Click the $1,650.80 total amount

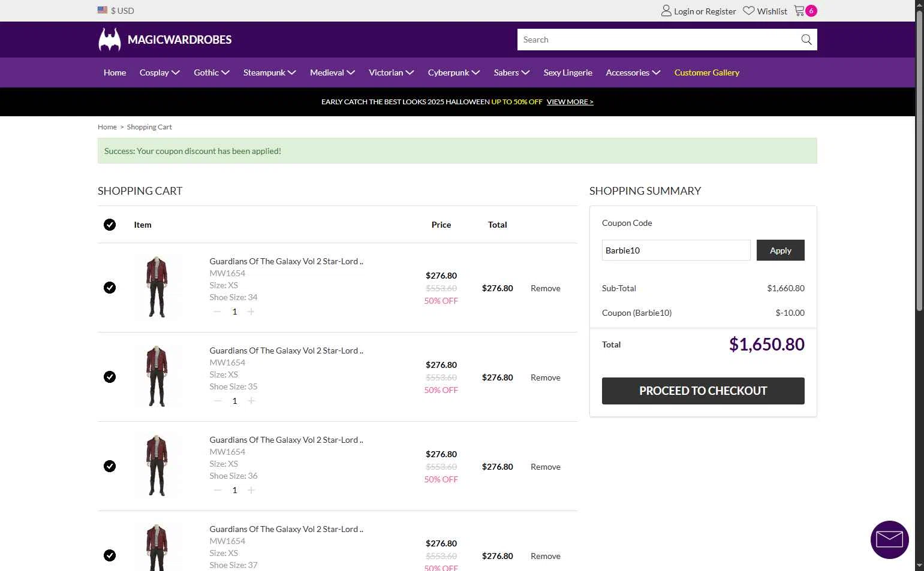tap(767, 345)
